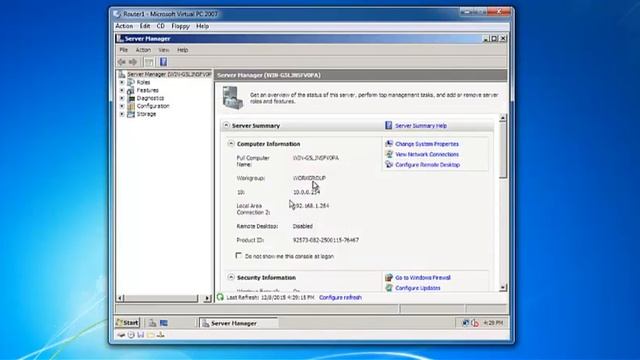
Task: Click the guest Start button
Action: tap(127, 323)
